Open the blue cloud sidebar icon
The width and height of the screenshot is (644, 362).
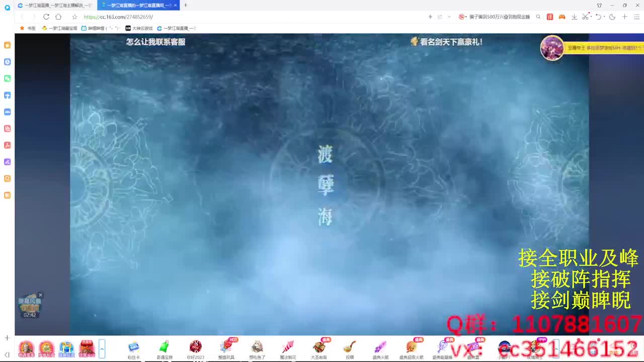point(7,112)
